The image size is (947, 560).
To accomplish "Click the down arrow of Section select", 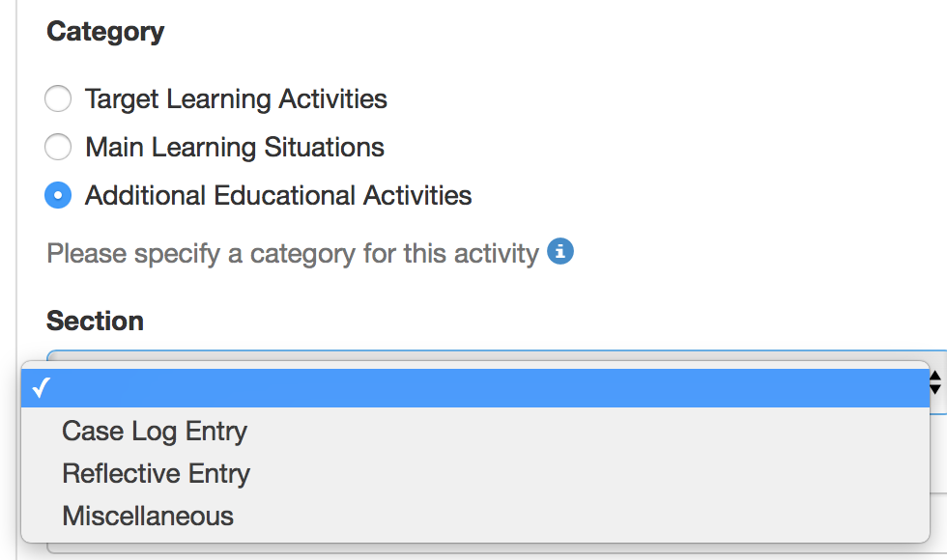I will 935,389.
